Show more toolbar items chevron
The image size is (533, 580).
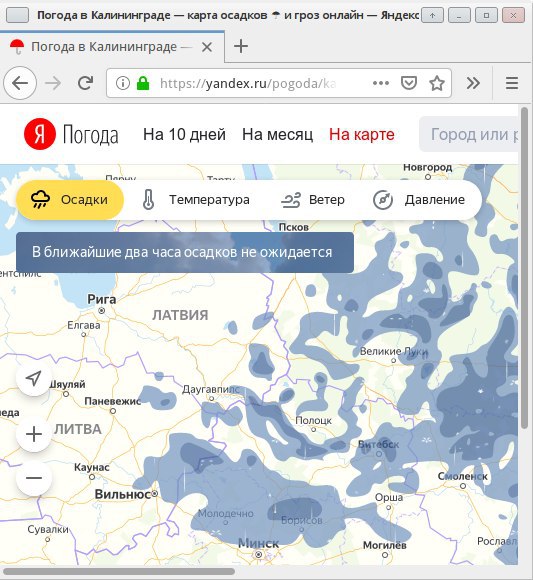473,83
